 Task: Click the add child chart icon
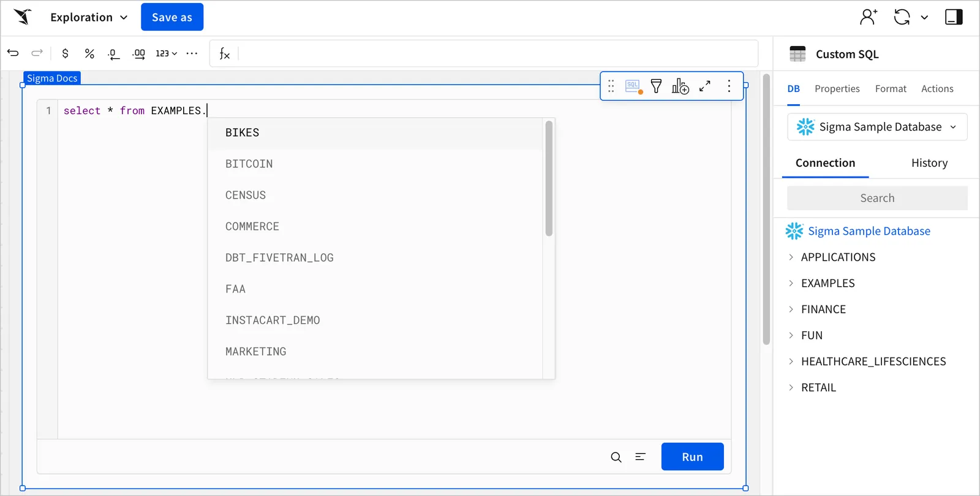point(680,86)
